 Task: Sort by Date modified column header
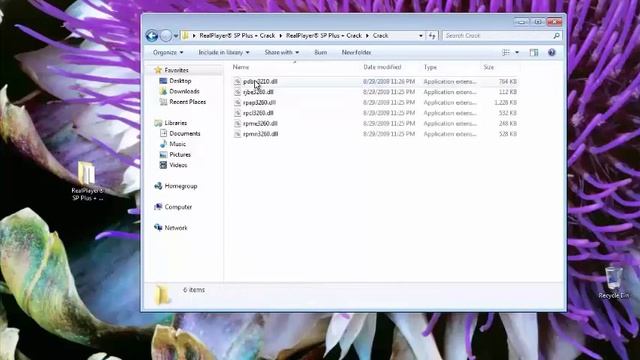[x=382, y=67]
